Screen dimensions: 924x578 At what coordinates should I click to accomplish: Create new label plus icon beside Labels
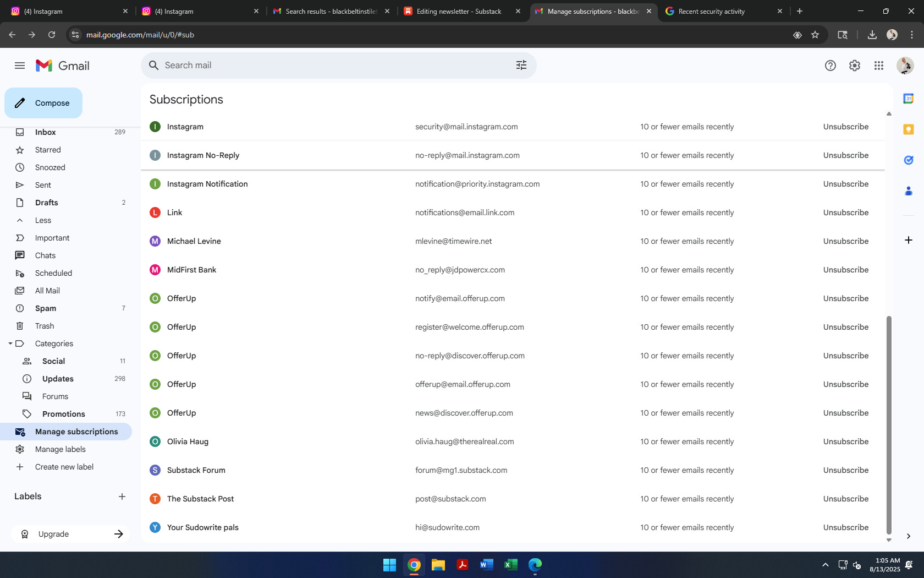[x=122, y=497]
